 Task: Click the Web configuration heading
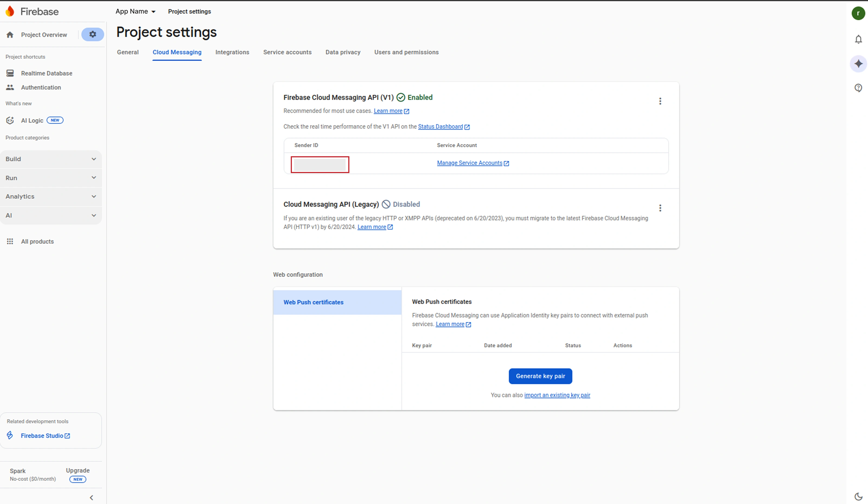[298, 275]
